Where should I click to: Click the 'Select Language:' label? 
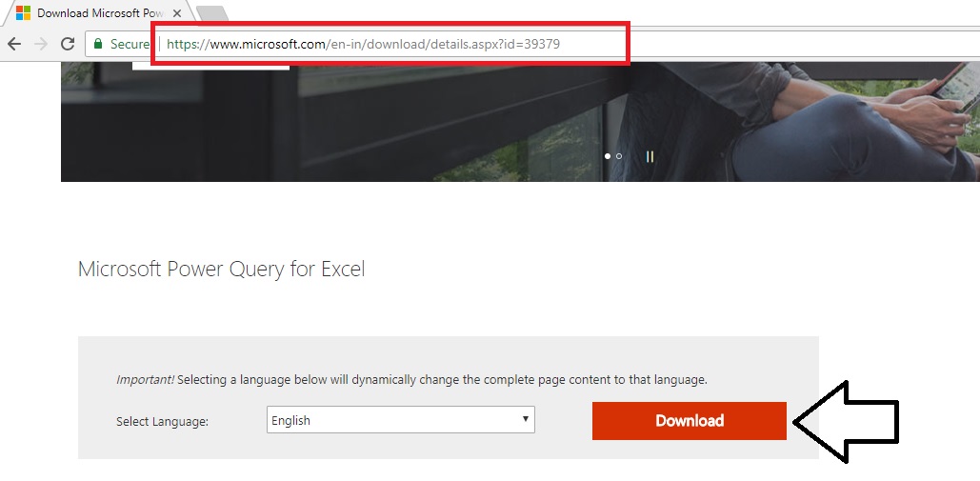[163, 422]
